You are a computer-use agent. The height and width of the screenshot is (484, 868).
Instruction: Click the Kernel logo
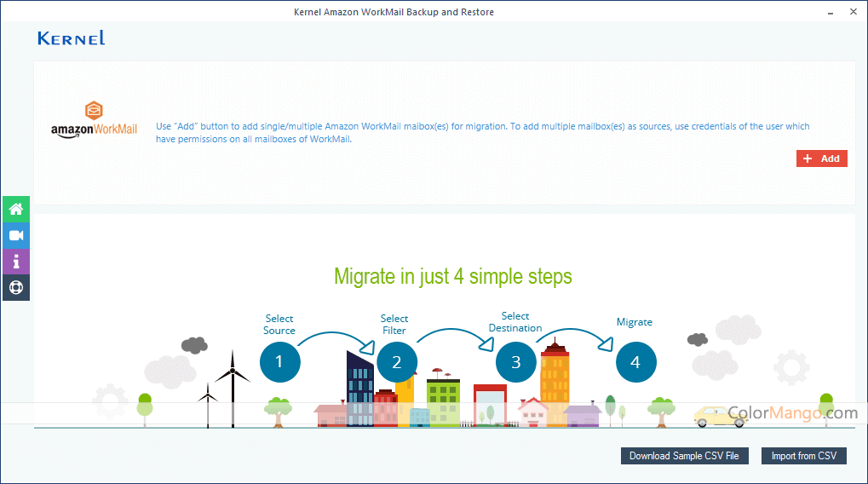click(72, 37)
